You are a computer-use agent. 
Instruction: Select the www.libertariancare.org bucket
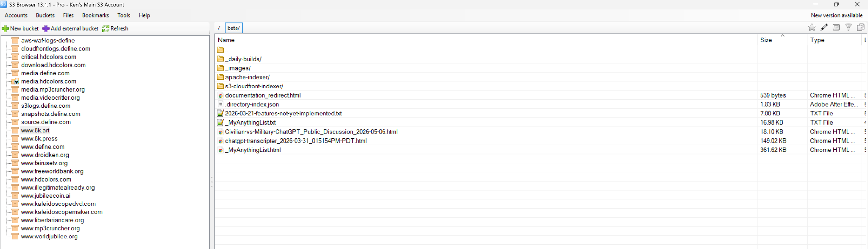(x=53, y=220)
